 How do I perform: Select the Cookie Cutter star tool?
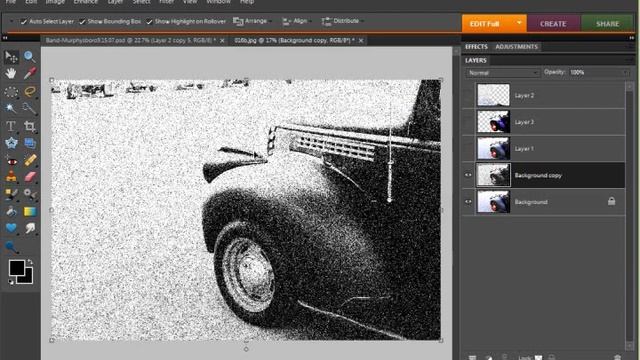coord(11,143)
